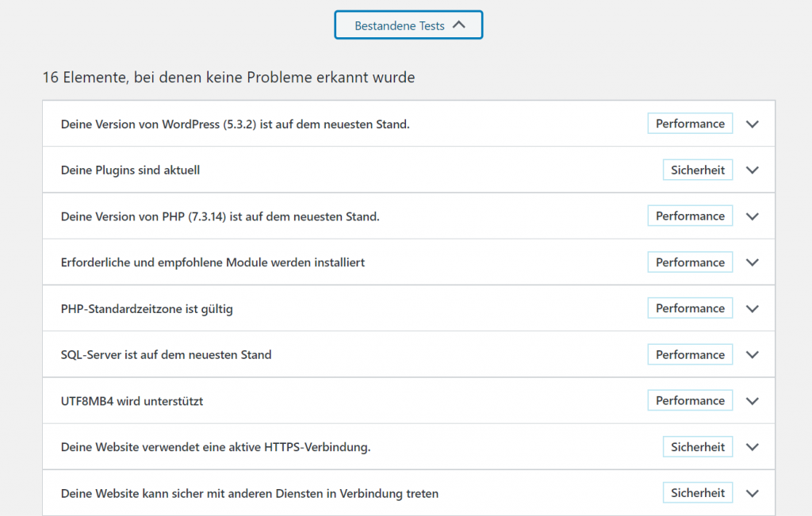The image size is (812, 516).
Task: Click 'Deine Website verwendet eine aktive HTTPS-Verbindung'
Action: tap(216, 447)
